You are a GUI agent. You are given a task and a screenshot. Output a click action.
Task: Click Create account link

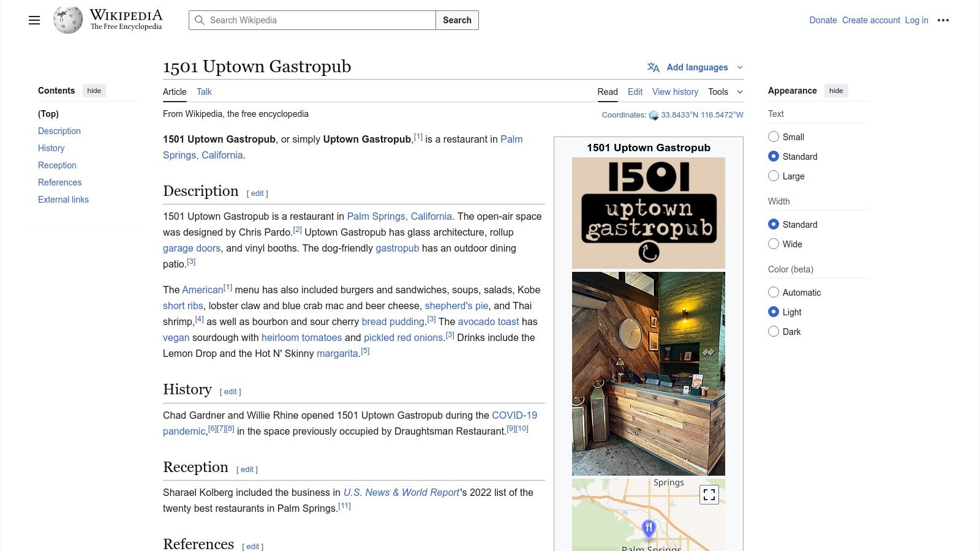point(871,20)
